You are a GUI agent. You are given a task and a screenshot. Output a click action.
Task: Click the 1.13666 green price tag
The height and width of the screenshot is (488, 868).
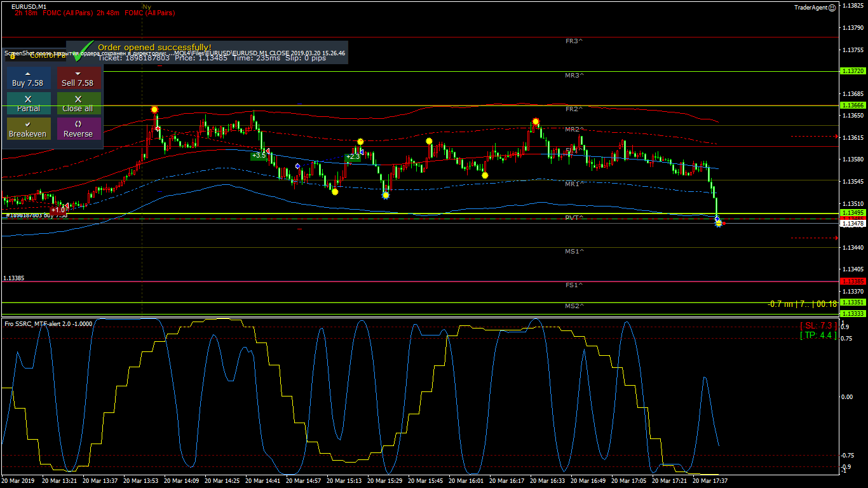coord(852,105)
